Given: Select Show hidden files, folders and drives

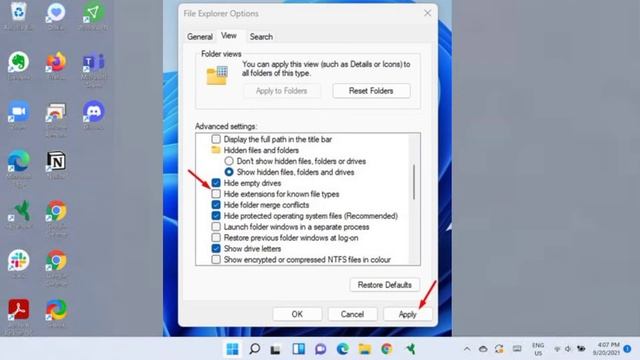Looking at the screenshot, I should click(229, 172).
